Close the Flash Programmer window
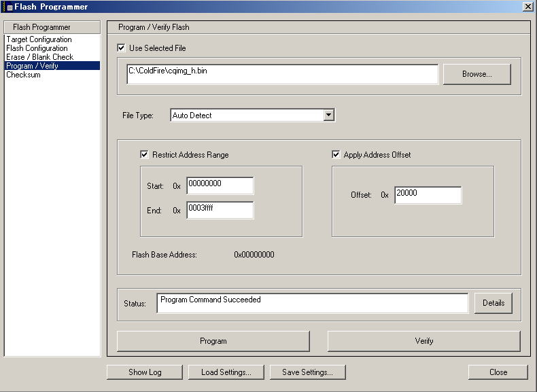This screenshot has height=392, width=537. coord(527,6)
